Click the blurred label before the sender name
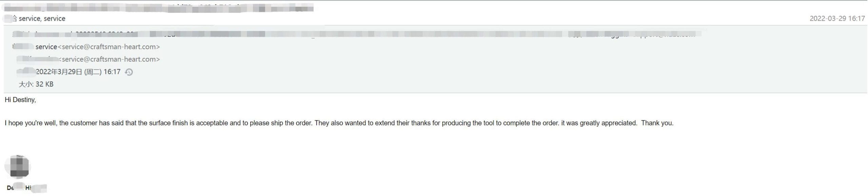Screen dimensions: 868x196 coord(23,47)
